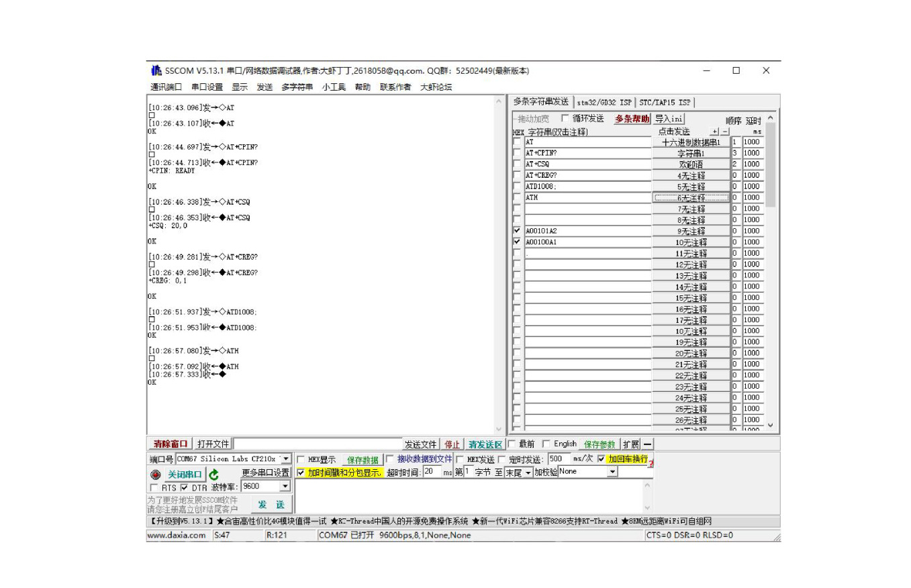This screenshot has height=588, width=911.
Task: Click the 6无注释 send button
Action: pos(691,197)
